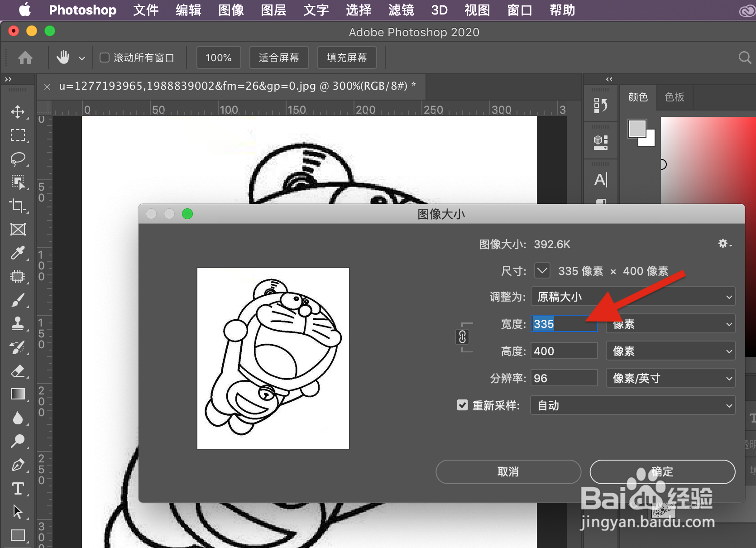
Task: Open the 帮助 menu
Action: (562, 10)
